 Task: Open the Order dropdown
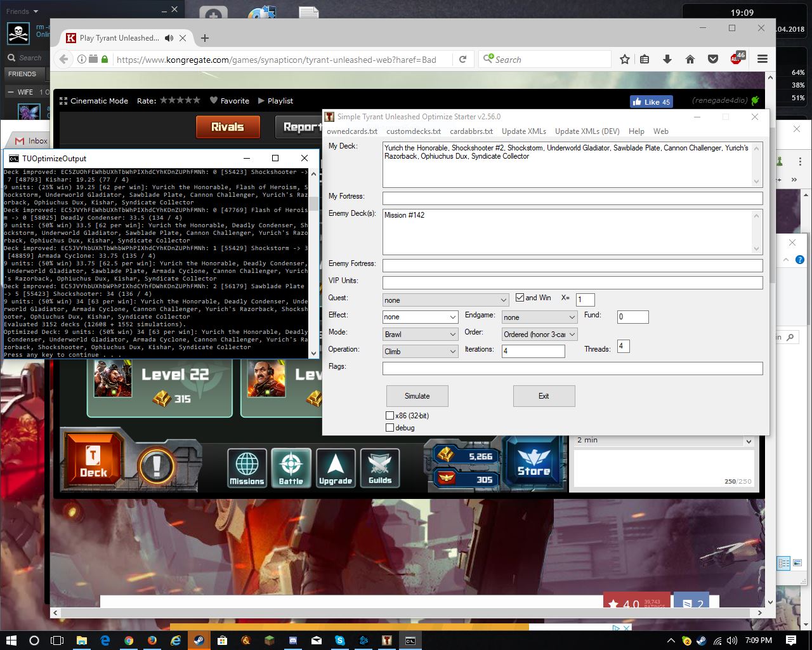tap(539, 334)
